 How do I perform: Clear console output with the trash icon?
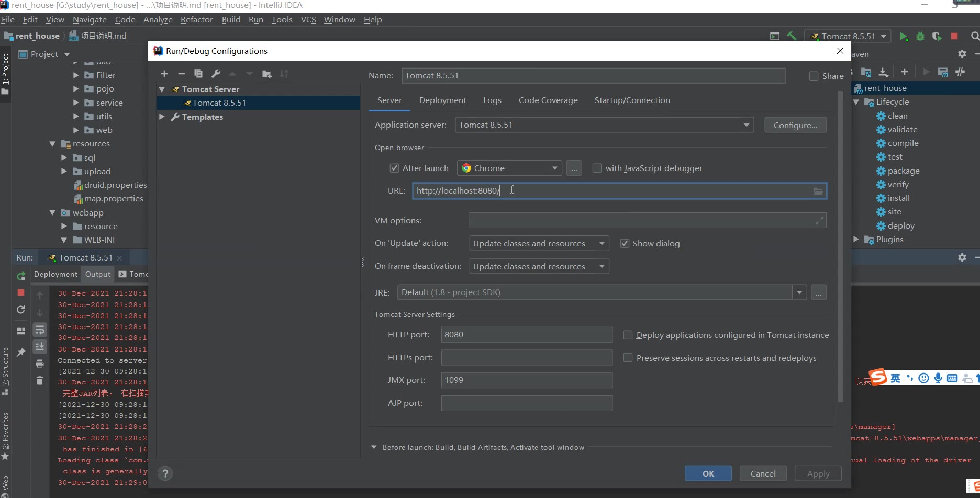(40, 380)
